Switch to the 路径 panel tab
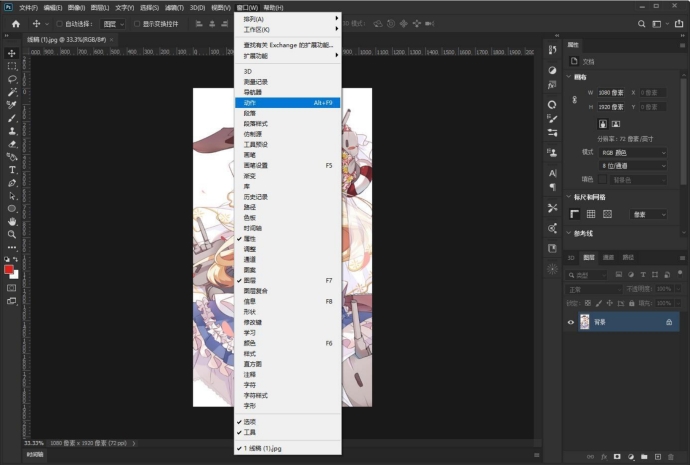The image size is (690, 465). pos(628,258)
